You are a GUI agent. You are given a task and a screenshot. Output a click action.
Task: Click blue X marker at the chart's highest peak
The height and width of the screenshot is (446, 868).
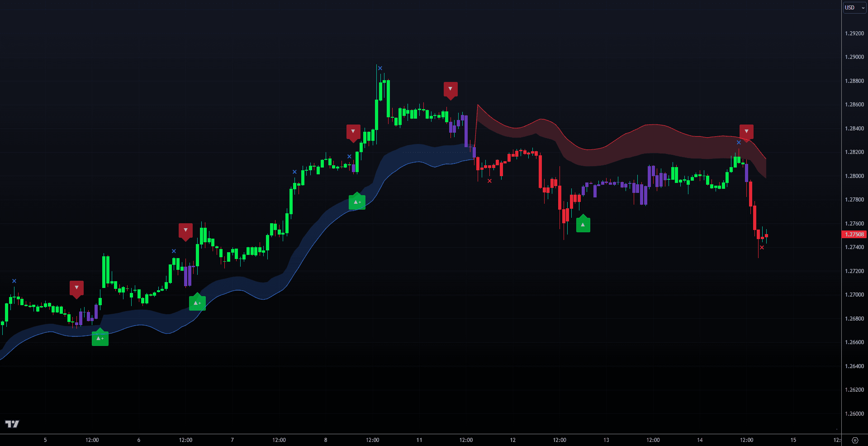click(380, 68)
